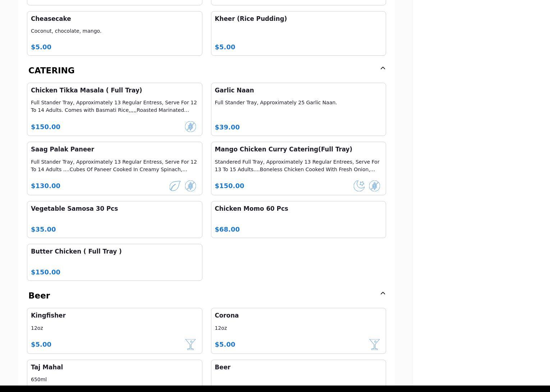Click the Saag Palak Paneer title
Screen dimensions: 550x392
[x=63, y=149]
